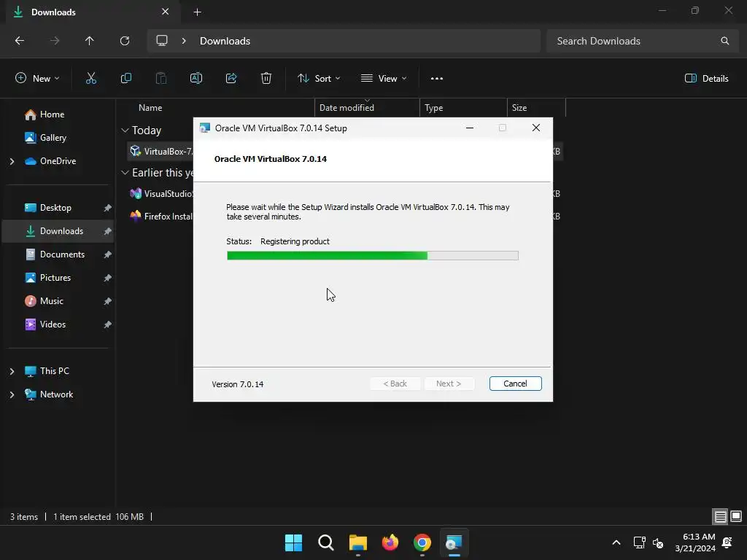Click the muted volume tray icon
Screen dimensions: 747x560
658,542
